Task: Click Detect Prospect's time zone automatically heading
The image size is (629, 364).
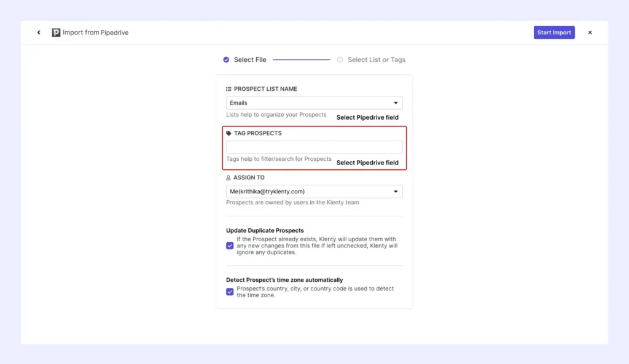Action: click(284, 280)
